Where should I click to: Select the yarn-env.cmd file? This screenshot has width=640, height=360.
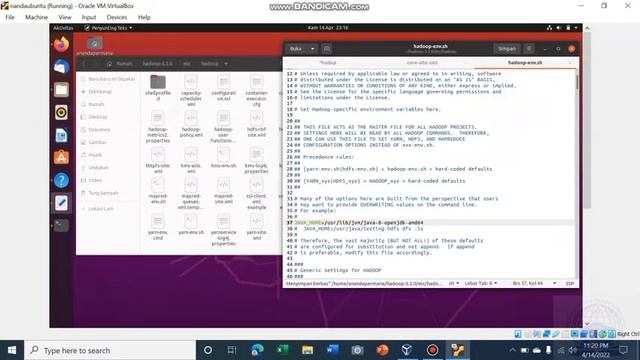click(158, 227)
